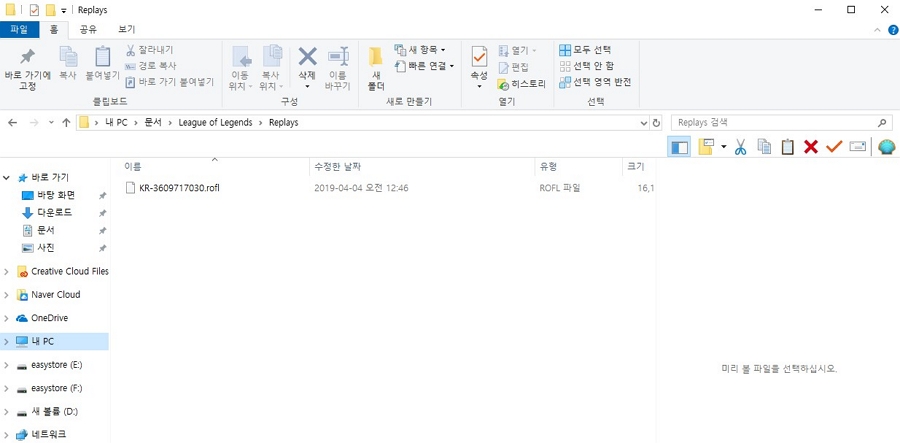Image resolution: width=900 pixels, height=443 pixels.
Task: Click the ribbon 편집 button
Action: 513,68
